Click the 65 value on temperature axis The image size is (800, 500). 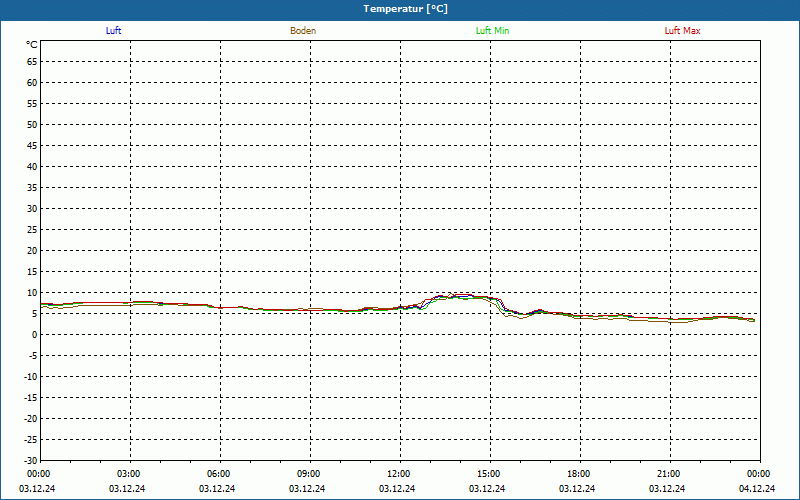(32, 62)
